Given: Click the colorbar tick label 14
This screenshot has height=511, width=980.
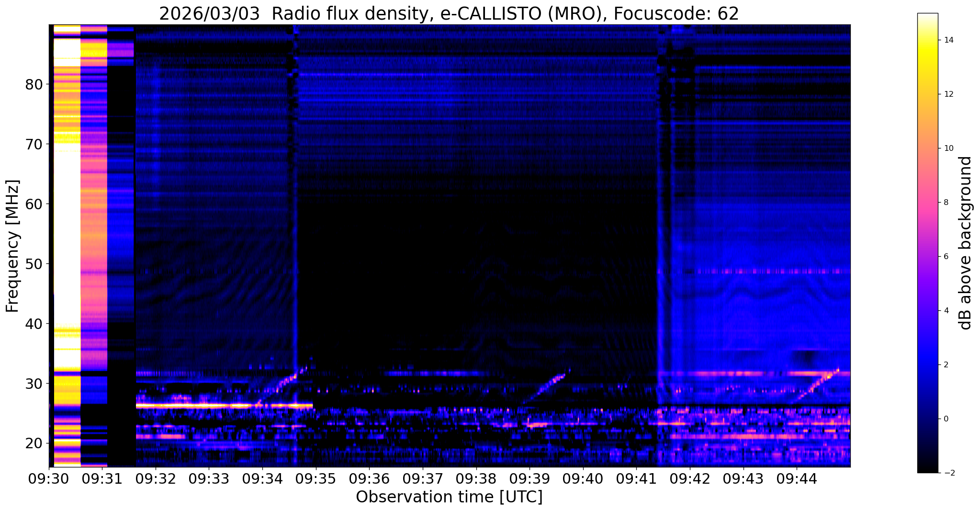Looking at the screenshot, I should (x=948, y=40).
